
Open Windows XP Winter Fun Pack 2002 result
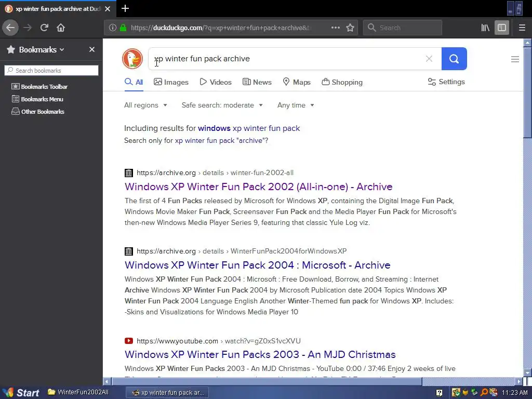click(x=259, y=187)
